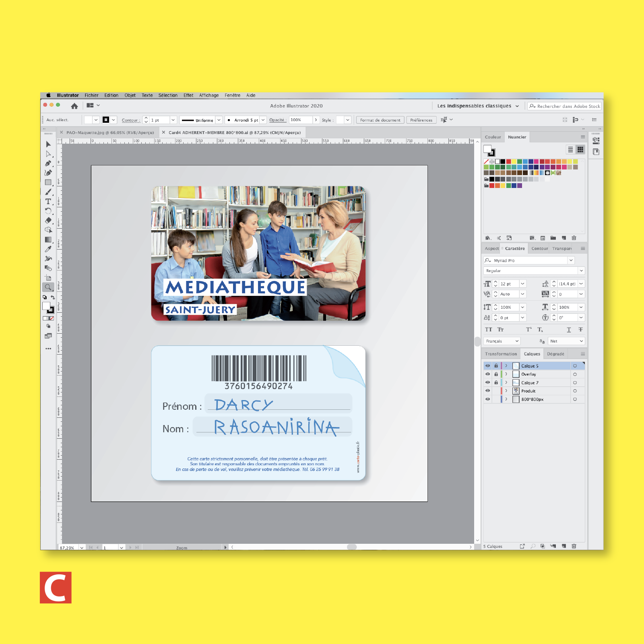Hide the Produit layer
This screenshot has width=644, height=644.
pyautogui.click(x=487, y=391)
